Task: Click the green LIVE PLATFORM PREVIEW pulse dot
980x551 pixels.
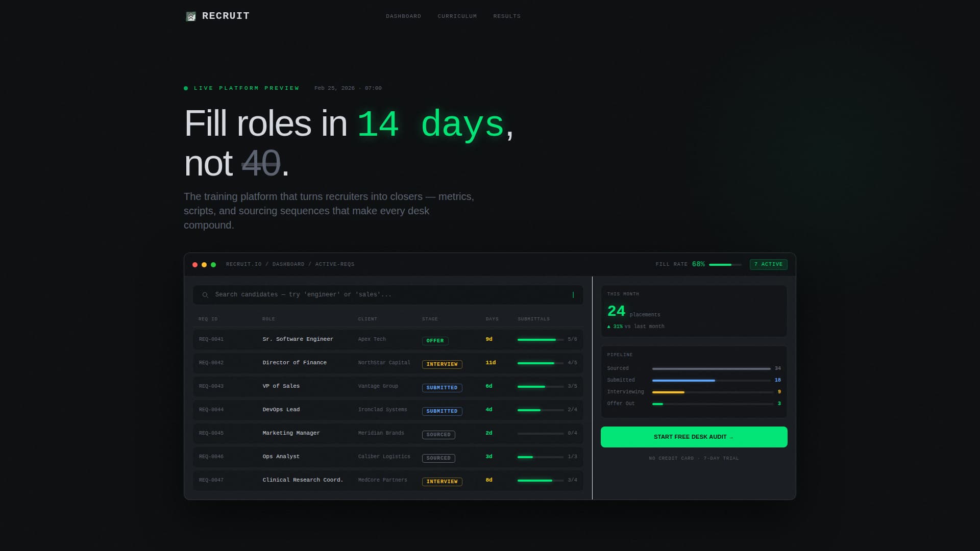Action: (x=186, y=88)
